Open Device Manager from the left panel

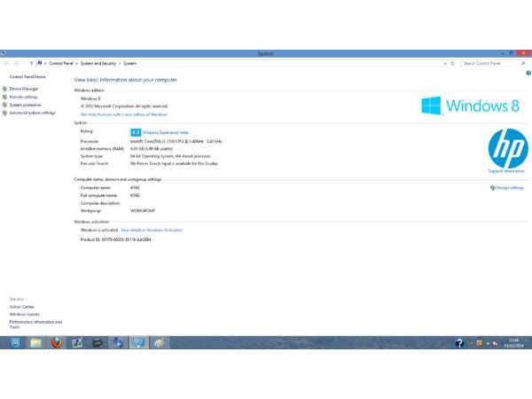[x=24, y=90]
